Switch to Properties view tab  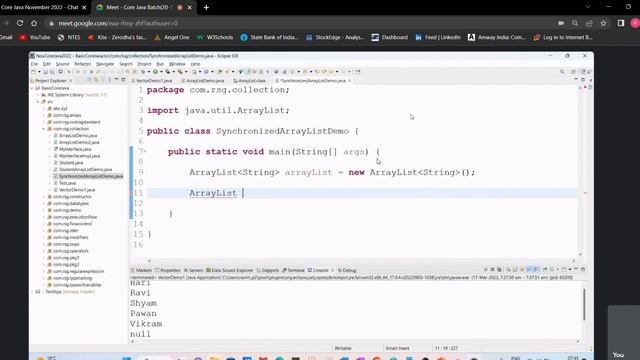168,270
